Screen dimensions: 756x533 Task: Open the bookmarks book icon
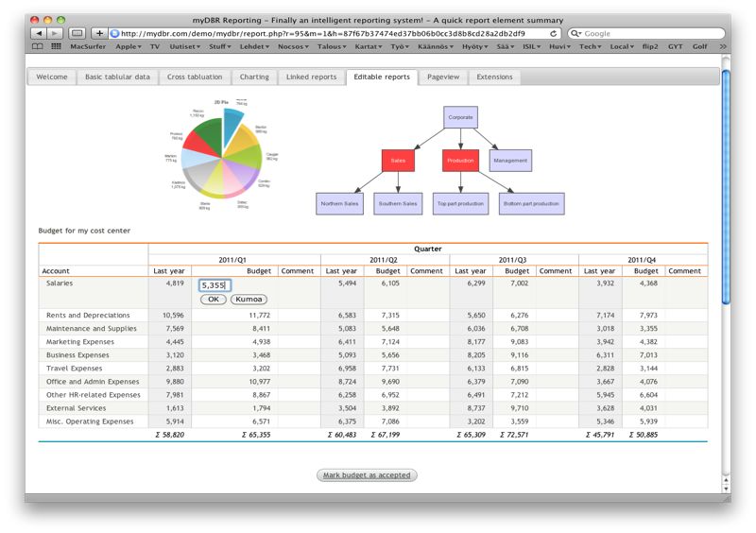[37, 46]
